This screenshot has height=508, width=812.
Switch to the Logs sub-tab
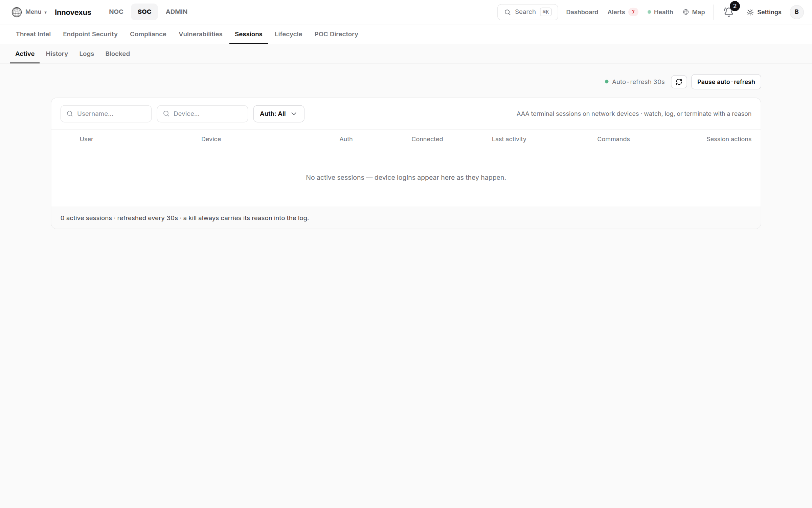pyautogui.click(x=87, y=54)
